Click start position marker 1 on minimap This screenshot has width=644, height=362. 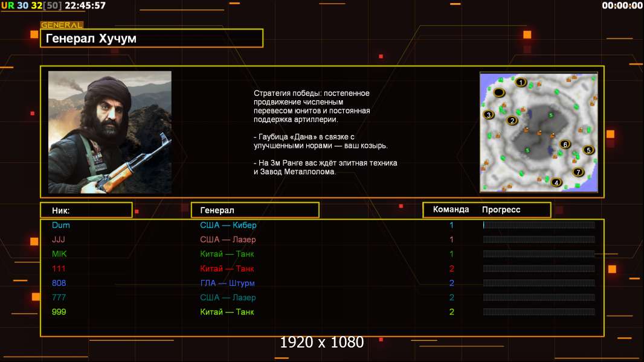pos(521,83)
